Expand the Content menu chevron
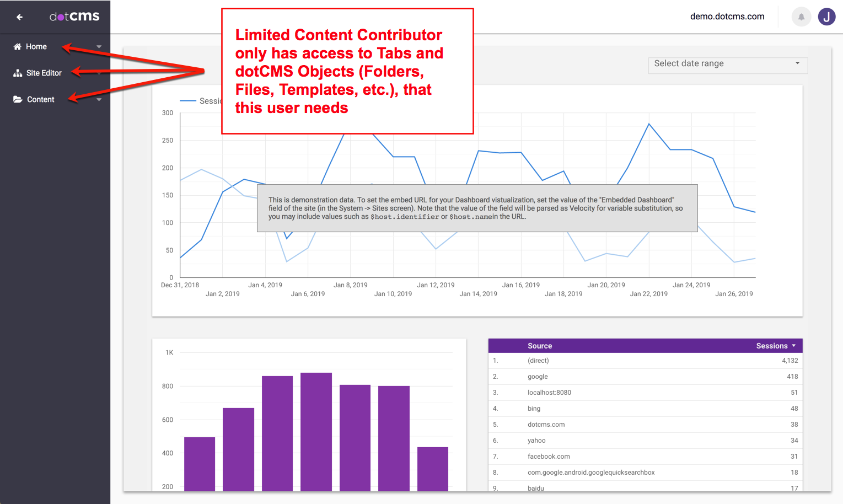This screenshot has width=843, height=504. [99, 100]
